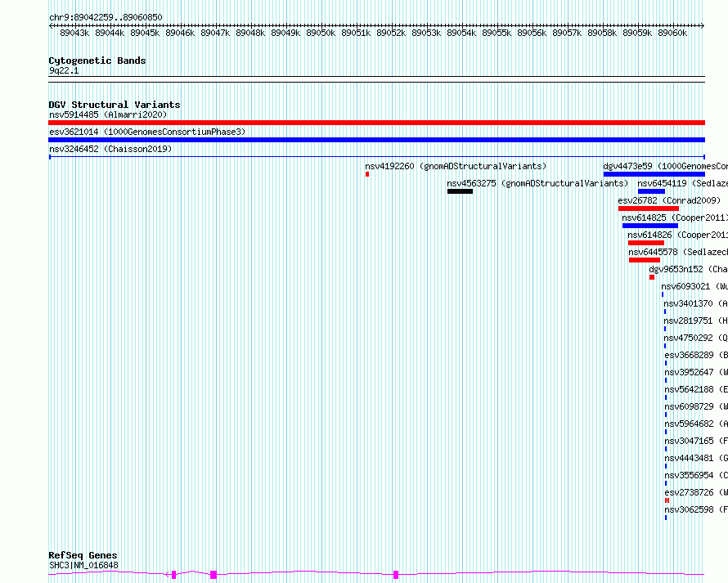Click the Cytogenetic Bands track title

97,61
